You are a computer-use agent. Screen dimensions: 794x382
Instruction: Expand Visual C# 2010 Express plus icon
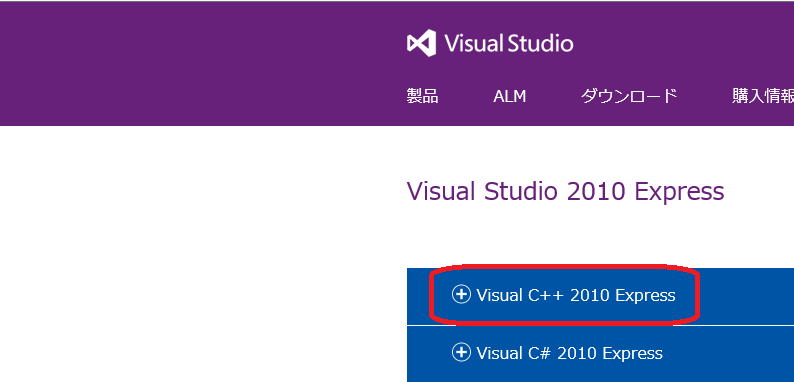click(461, 352)
